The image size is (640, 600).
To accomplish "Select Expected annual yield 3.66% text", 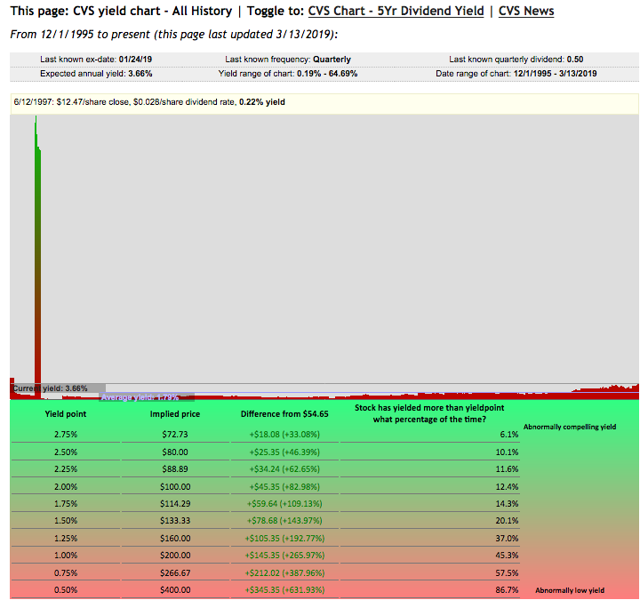I will point(96,74).
